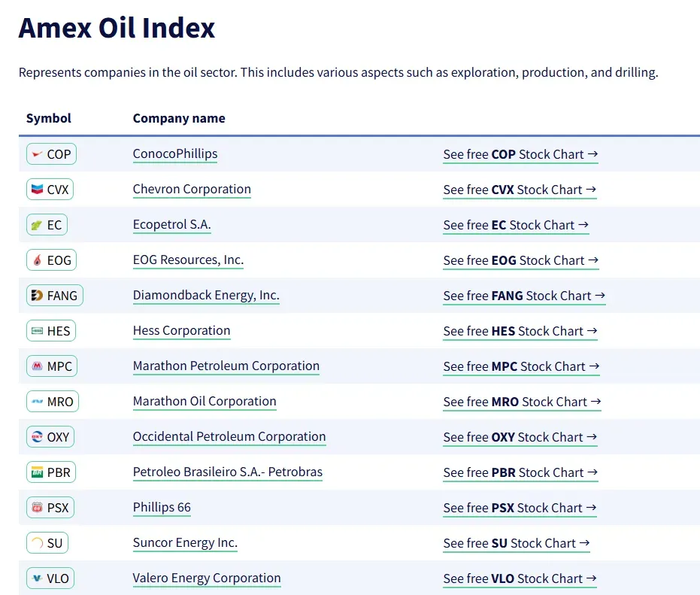Open the MPC symbol badge
The image size is (700, 595).
[51, 366]
